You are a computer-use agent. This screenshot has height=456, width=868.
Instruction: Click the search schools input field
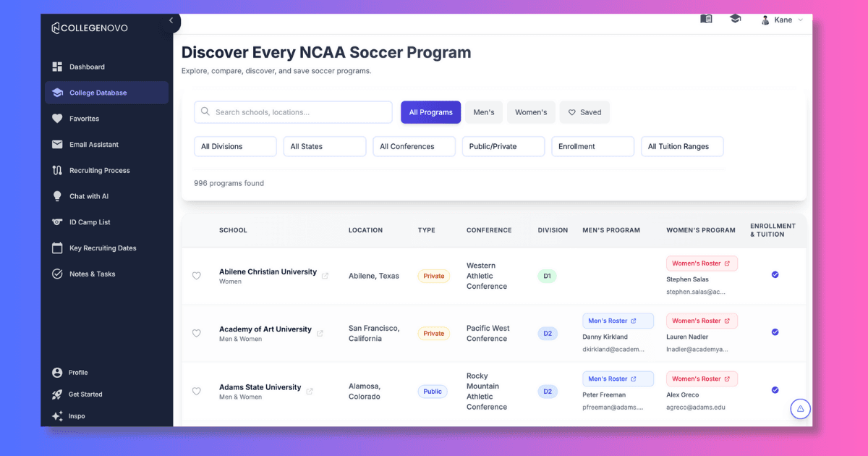292,112
